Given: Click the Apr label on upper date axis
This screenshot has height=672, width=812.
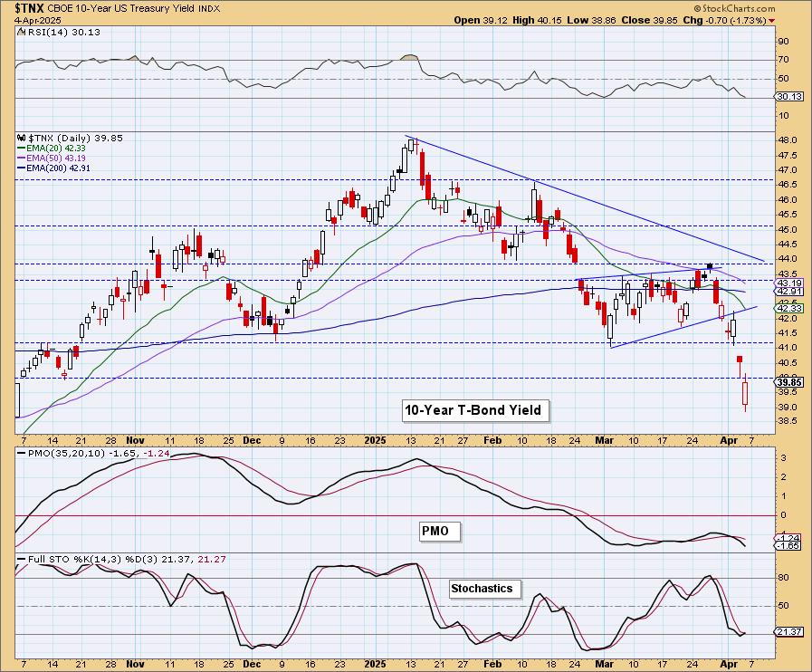Looking at the screenshot, I should click(729, 440).
